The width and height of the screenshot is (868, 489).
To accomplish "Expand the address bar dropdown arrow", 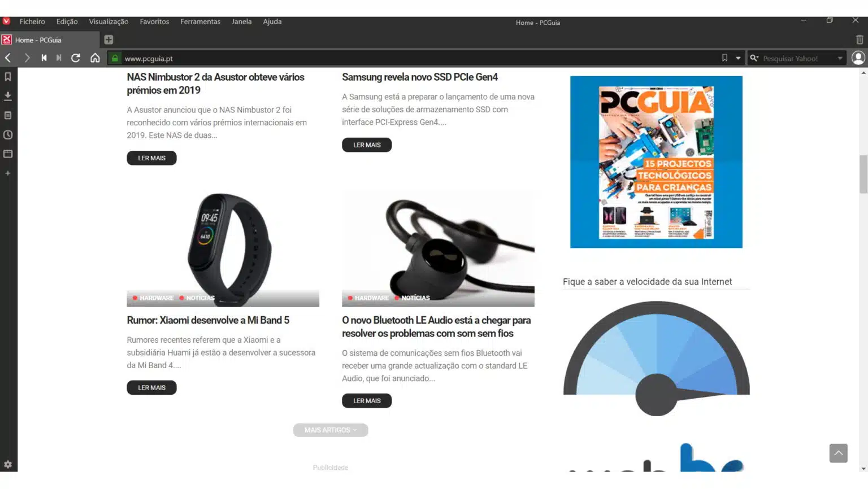I will pyautogui.click(x=738, y=58).
